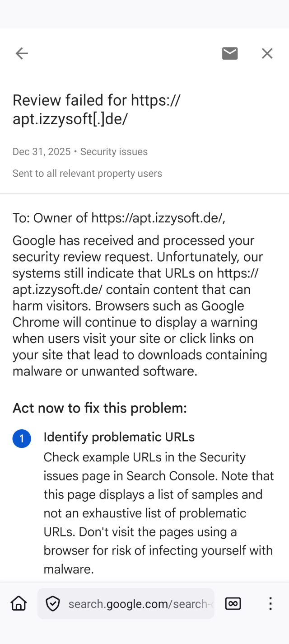Select the 'Security issues' category label

pyautogui.click(x=113, y=151)
